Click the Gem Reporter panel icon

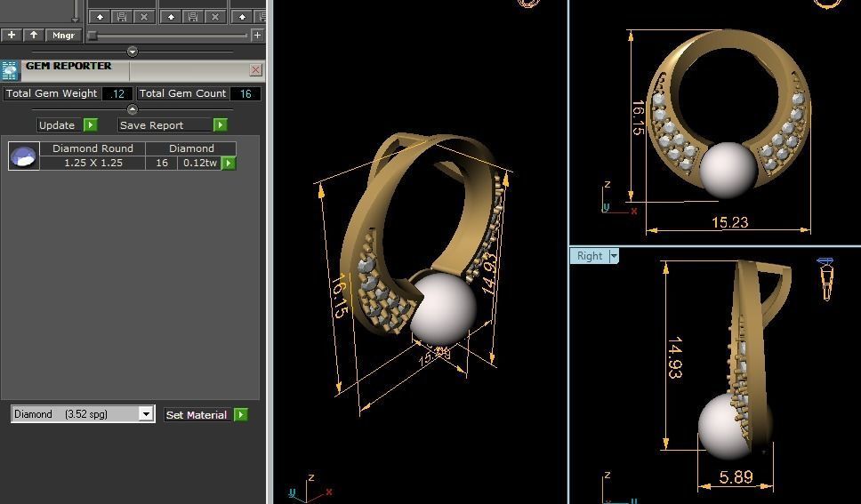10,71
